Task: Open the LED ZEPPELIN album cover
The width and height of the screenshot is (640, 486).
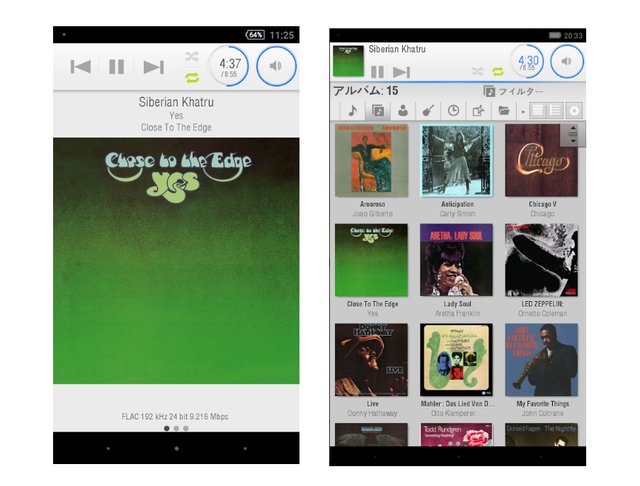Action: coord(542,260)
